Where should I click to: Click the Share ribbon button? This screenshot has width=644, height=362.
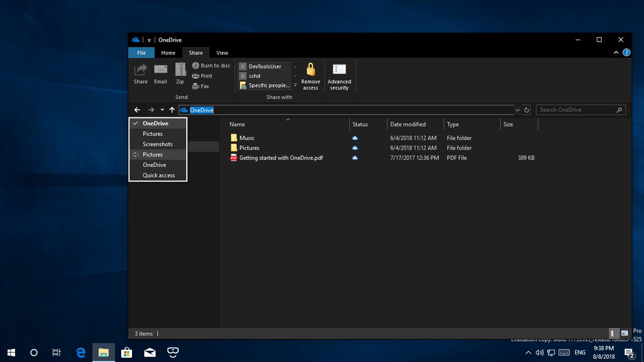click(x=141, y=74)
